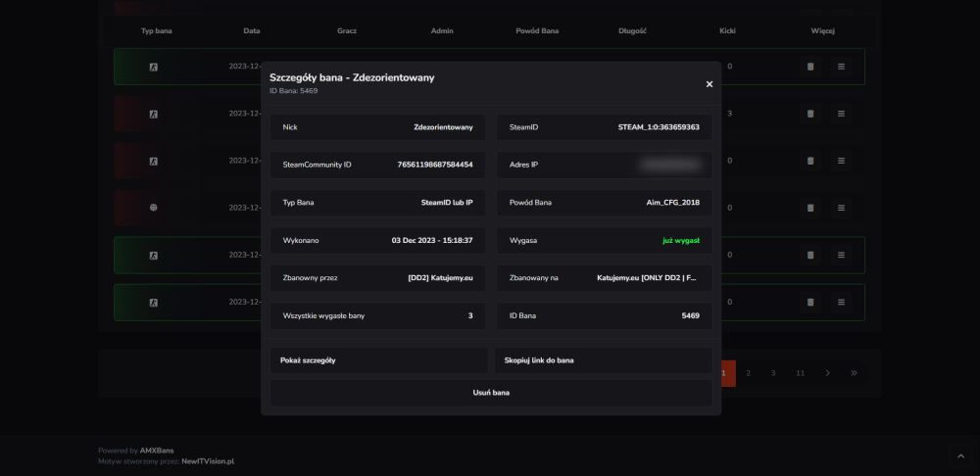Click the Usuń bana button
Image resolution: width=980 pixels, height=476 pixels.
pyautogui.click(x=491, y=393)
